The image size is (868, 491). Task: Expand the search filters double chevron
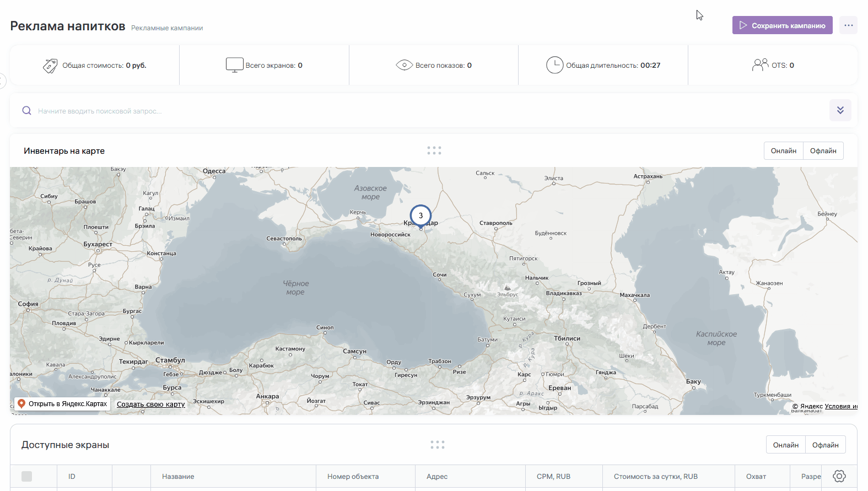840,110
